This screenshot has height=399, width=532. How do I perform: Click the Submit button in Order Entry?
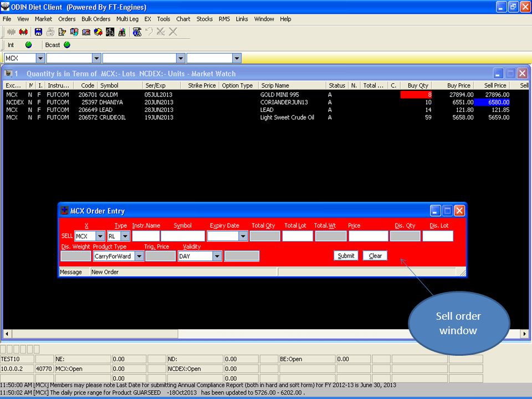(346, 256)
